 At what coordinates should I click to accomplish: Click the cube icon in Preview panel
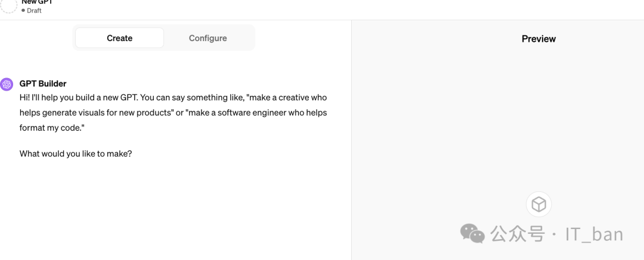coord(538,205)
